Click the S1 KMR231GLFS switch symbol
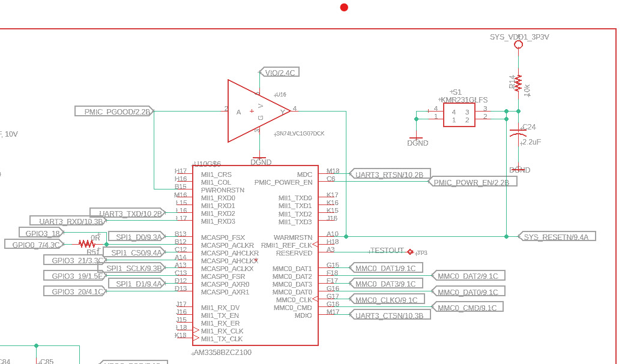Viewport: 625px width, 364px height. point(460,115)
